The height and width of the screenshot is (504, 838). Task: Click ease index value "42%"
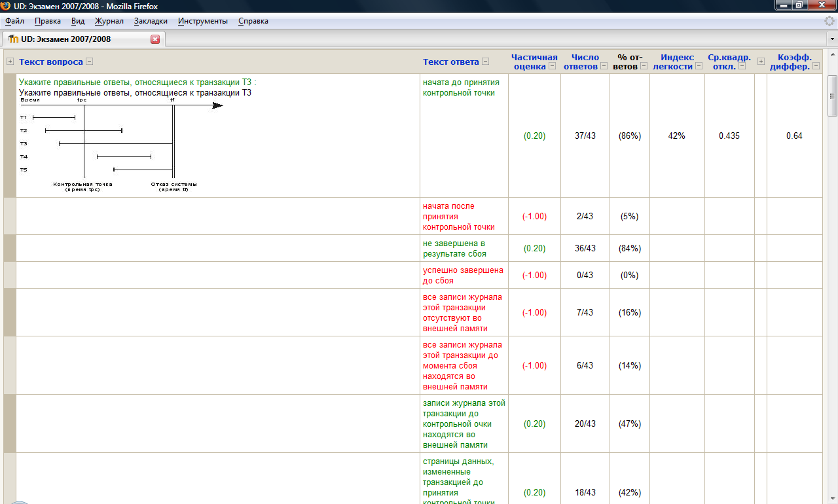click(677, 136)
